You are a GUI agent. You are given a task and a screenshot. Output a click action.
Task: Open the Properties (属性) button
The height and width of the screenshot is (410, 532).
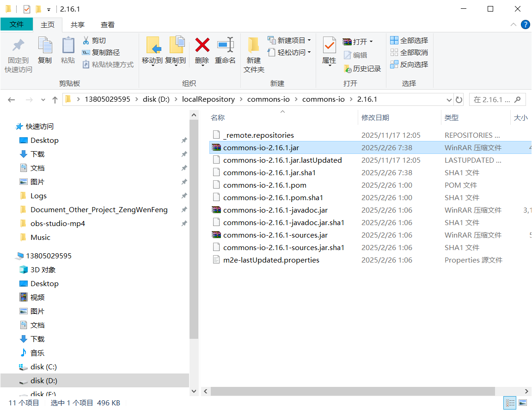click(x=329, y=51)
